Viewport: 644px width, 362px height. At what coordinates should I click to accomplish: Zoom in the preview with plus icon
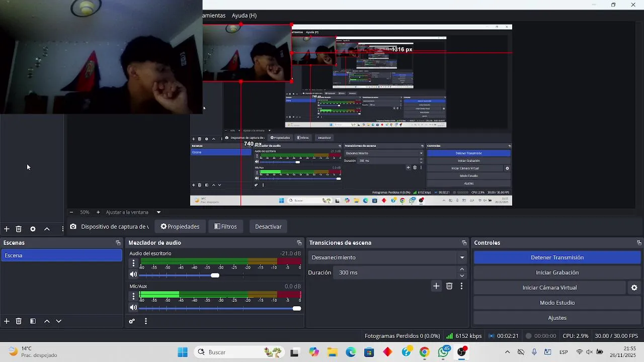pos(98,212)
